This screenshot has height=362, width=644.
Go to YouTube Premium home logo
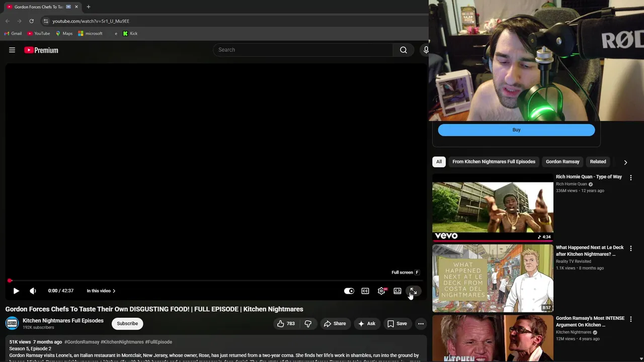pos(41,50)
